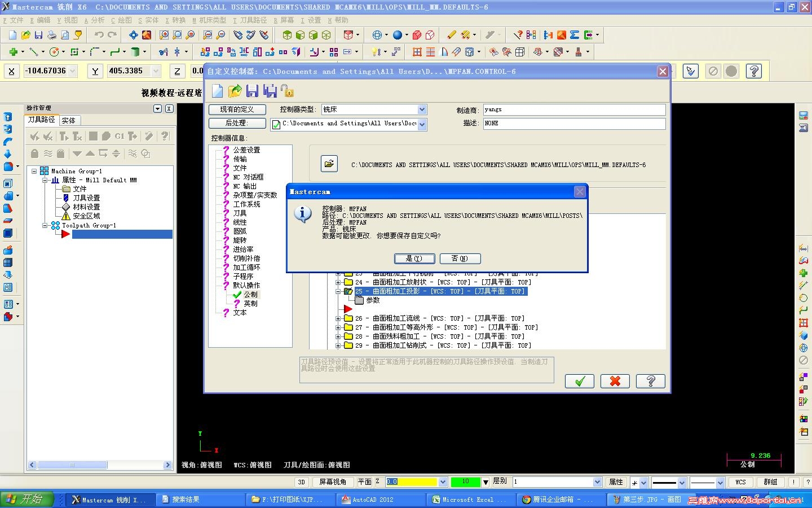This screenshot has height=508, width=812.
Task: Collapse the Machine Group-1 tree node
Action: click(x=34, y=171)
